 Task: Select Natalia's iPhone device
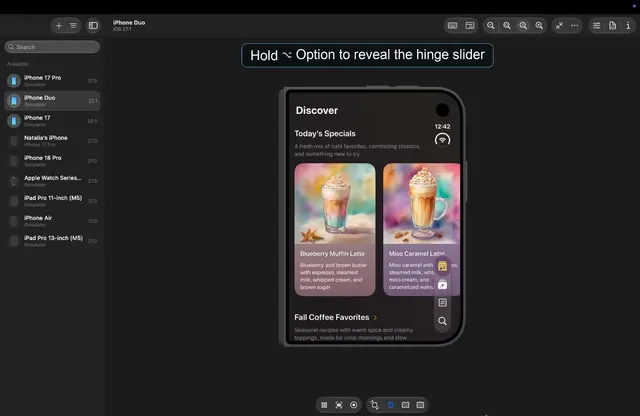pos(52,140)
